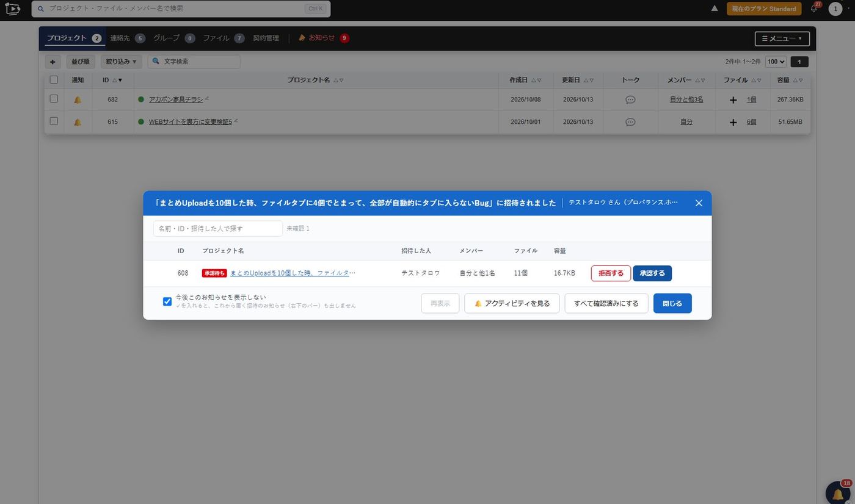
Task: Click edit pencil next to アカポン家具チラシ
Action: (207, 98)
